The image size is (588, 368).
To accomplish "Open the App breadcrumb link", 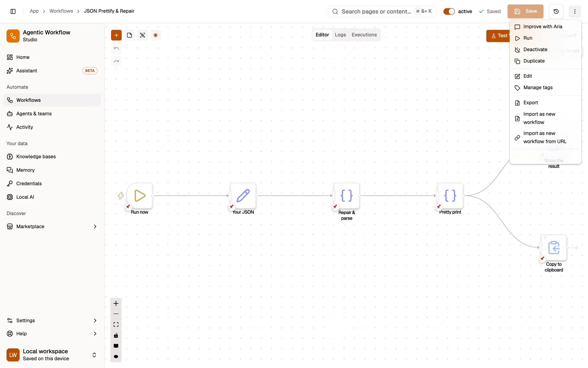I will point(34,11).
